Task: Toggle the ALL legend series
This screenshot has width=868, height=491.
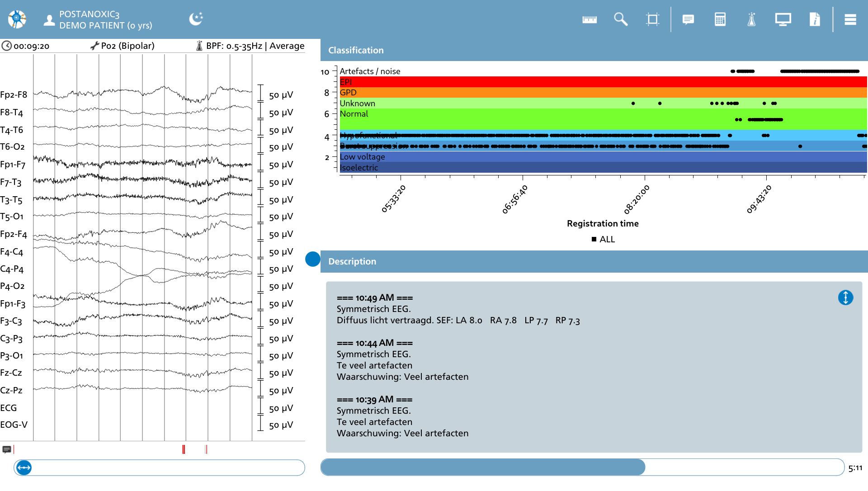Action: point(603,239)
